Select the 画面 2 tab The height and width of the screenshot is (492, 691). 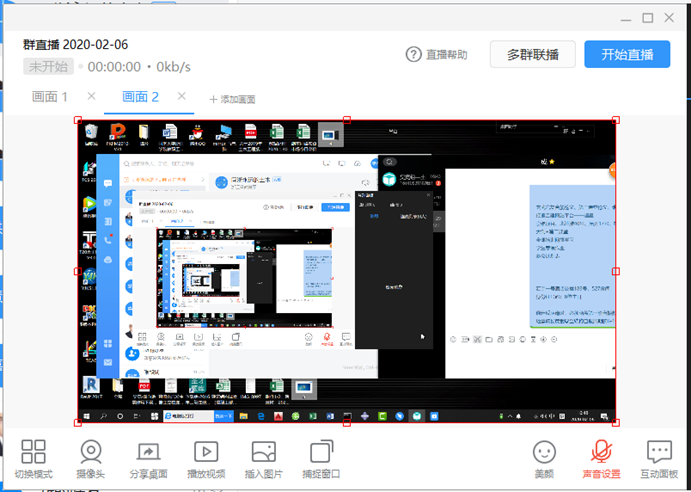[x=140, y=97]
